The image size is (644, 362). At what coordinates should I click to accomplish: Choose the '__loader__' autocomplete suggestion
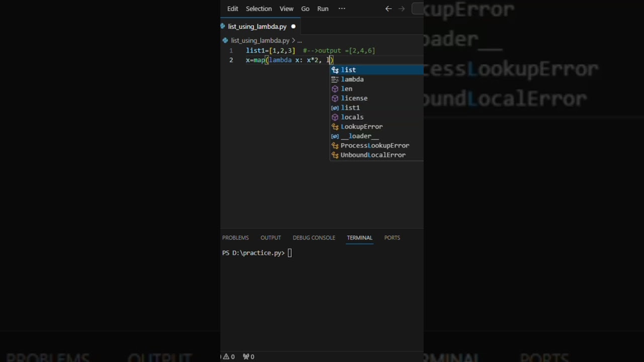(x=376, y=136)
